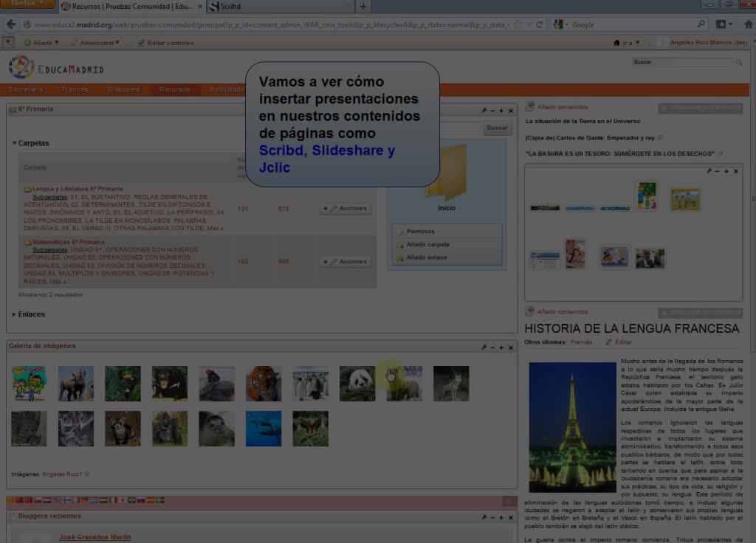Collapse the Carpetas section

pos(31,143)
